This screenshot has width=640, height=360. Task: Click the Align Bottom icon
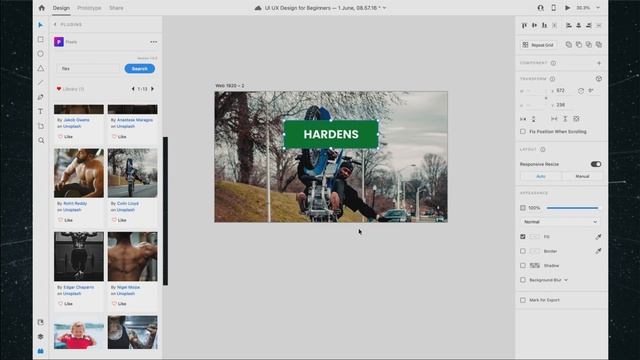tap(544, 25)
